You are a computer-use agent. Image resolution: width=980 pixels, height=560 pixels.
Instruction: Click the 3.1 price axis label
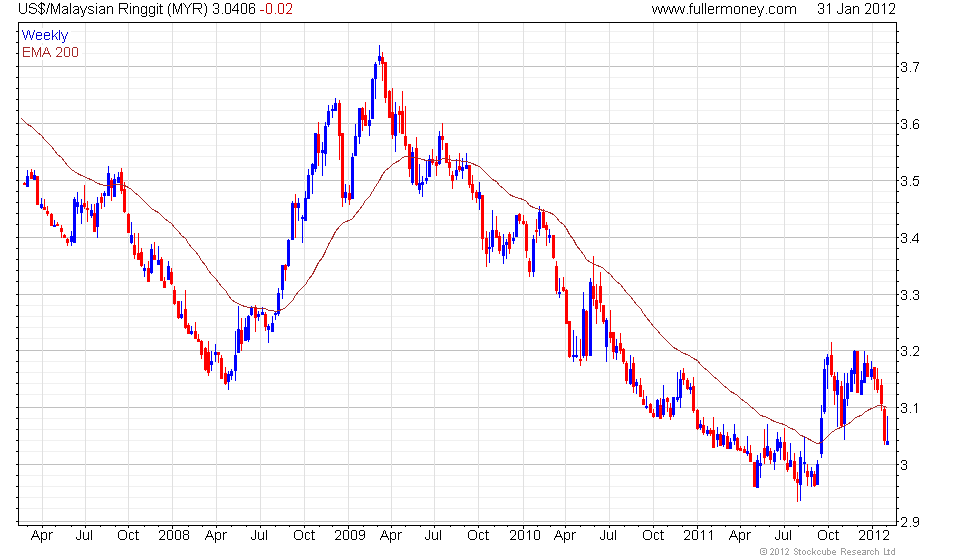coord(909,408)
